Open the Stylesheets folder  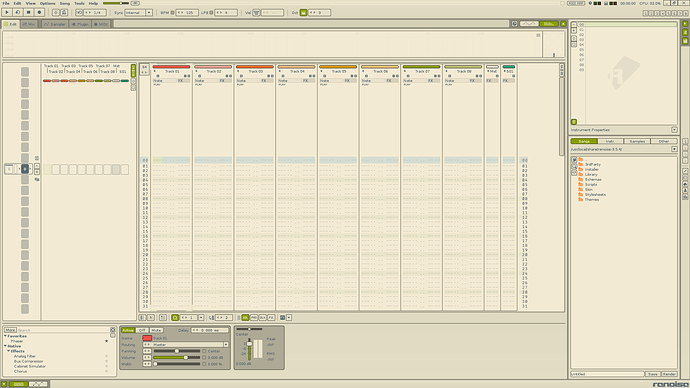(595, 194)
